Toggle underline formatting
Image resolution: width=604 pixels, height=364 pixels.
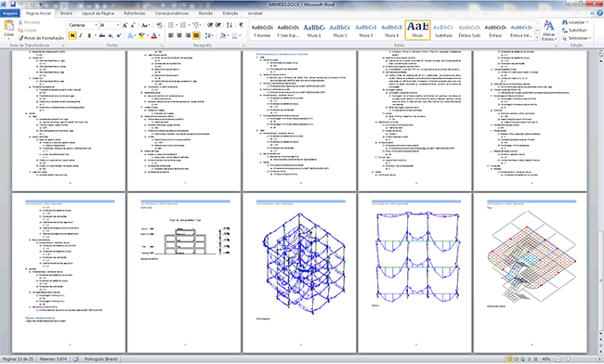89,35
